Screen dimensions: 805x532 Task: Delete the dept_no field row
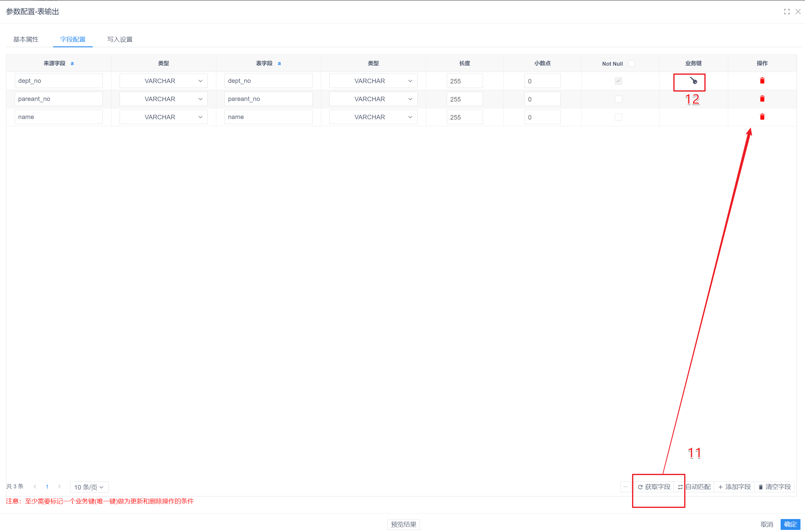pos(762,81)
